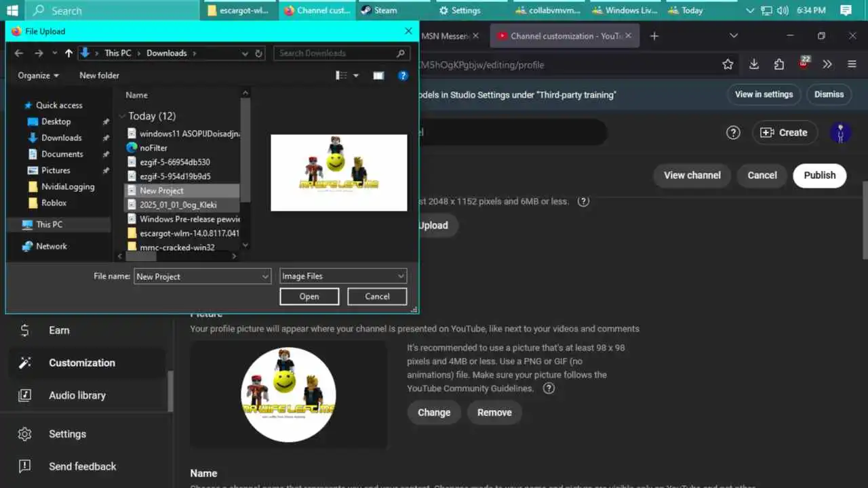Select Network in the navigation pane
The image size is (868, 488).
click(52, 246)
